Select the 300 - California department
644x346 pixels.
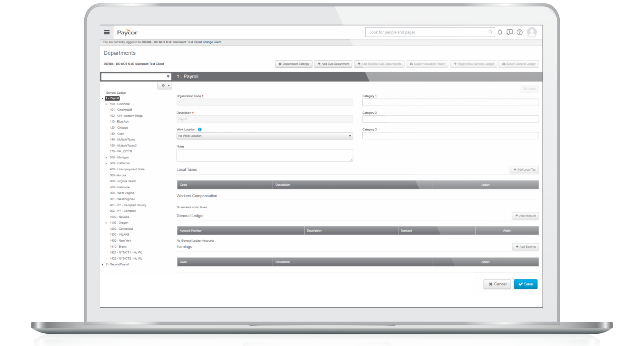click(x=119, y=163)
